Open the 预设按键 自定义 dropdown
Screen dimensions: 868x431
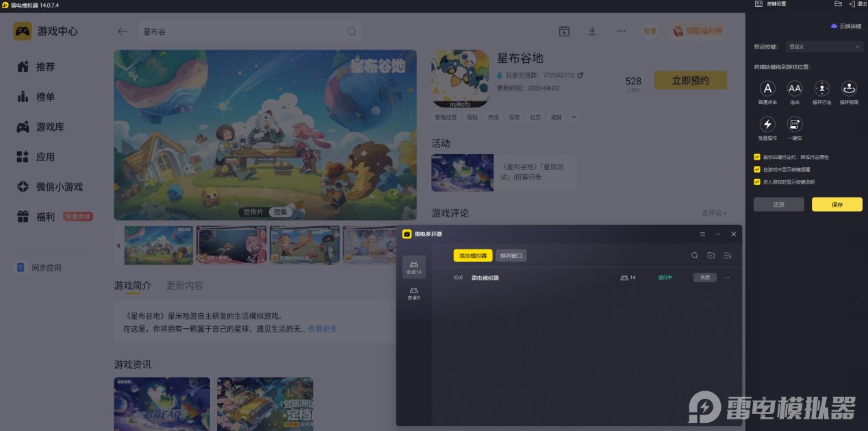click(x=825, y=47)
